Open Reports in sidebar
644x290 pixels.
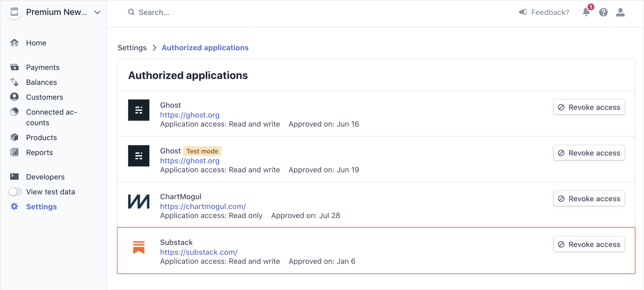[39, 152]
